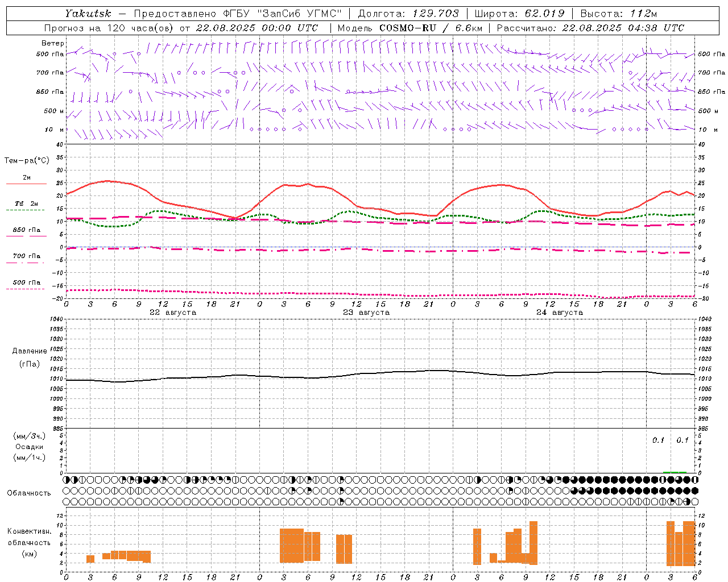
Task: Click the 'Td 2м' dew point legend entry
Action: click(26, 203)
